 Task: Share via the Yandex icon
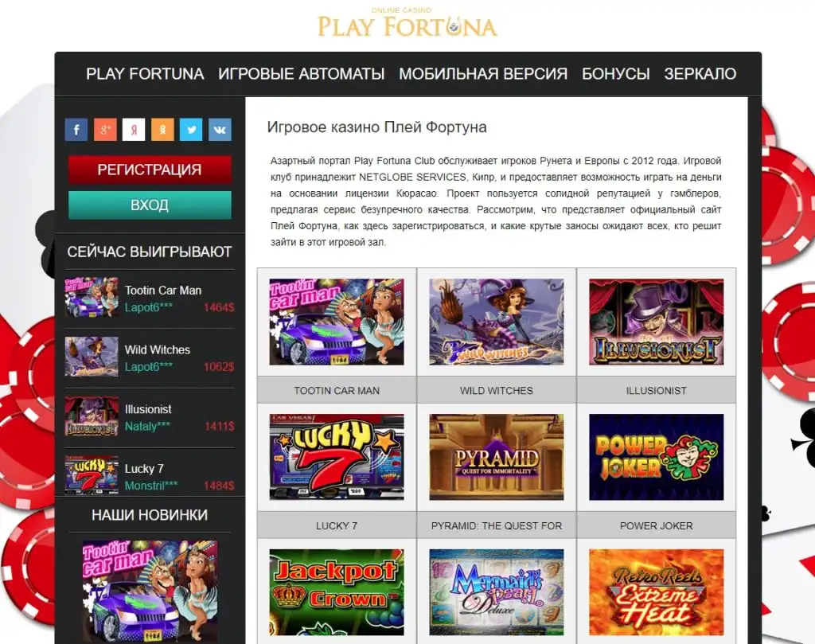pos(134,130)
